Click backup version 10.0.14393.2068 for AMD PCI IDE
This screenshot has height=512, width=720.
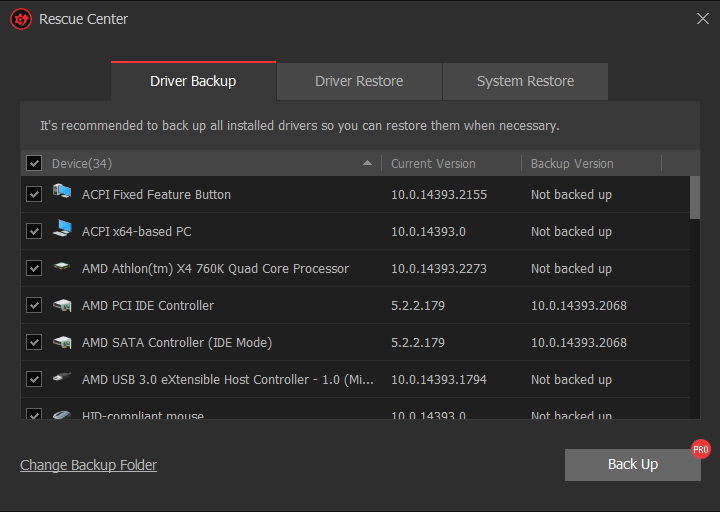pyautogui.click(x=579, y=305)
